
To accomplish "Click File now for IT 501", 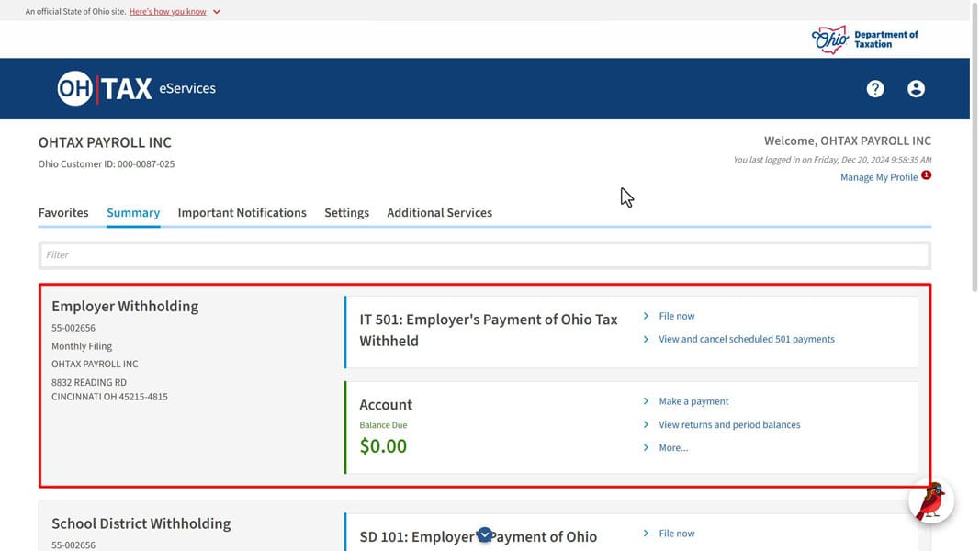I will pos(676,316).
